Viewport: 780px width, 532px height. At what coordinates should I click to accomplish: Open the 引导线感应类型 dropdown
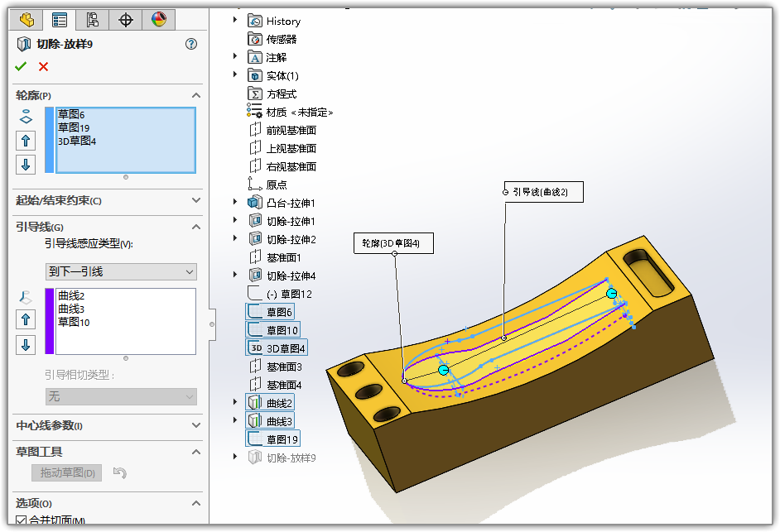[x=121, y=271]
